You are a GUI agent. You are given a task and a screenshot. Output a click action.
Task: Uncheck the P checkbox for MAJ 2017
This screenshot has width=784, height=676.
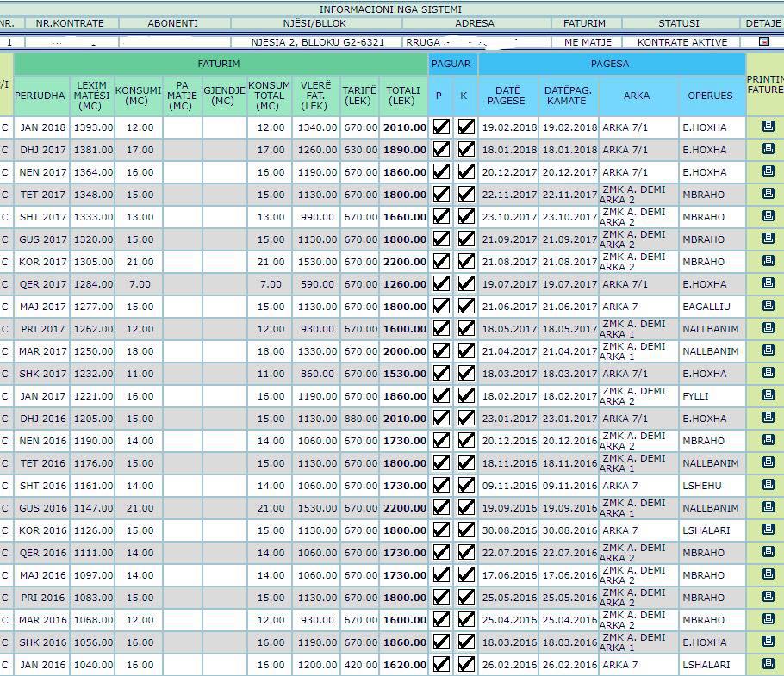pos(441,306)
